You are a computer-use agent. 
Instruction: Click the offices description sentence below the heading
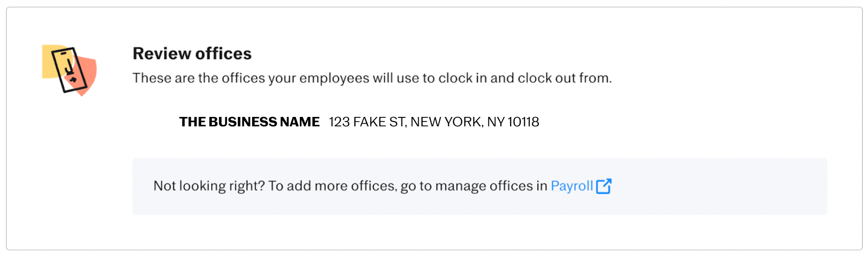372,78
